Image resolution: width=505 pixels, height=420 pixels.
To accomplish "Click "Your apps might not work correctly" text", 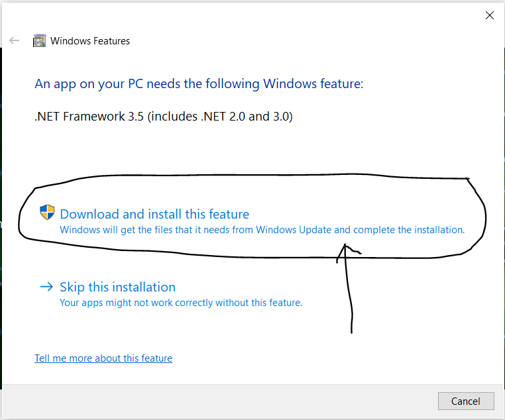I will 137,303.
